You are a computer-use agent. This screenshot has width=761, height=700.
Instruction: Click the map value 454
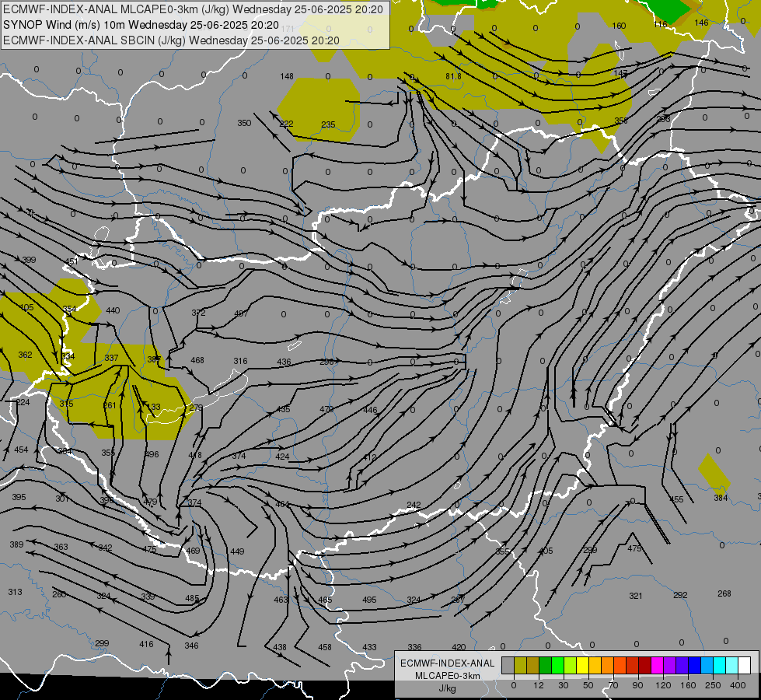pos(21,450)
